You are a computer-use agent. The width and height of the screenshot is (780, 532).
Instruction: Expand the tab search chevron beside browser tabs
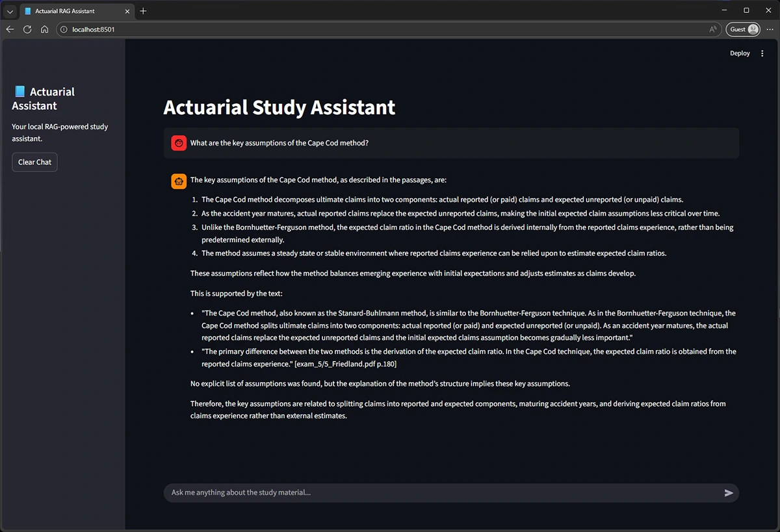[9, 10]
